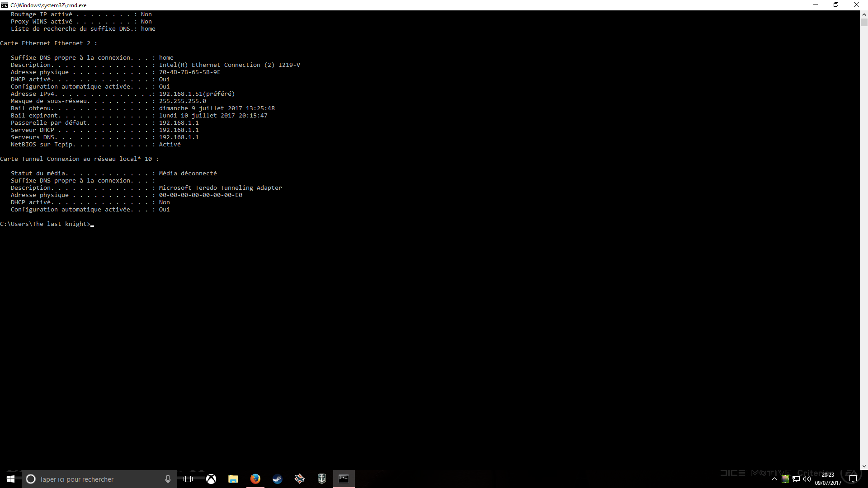Open the Action Center notifications
The image size is (868, 488).
pyautogui.click(x=853, y=479)
